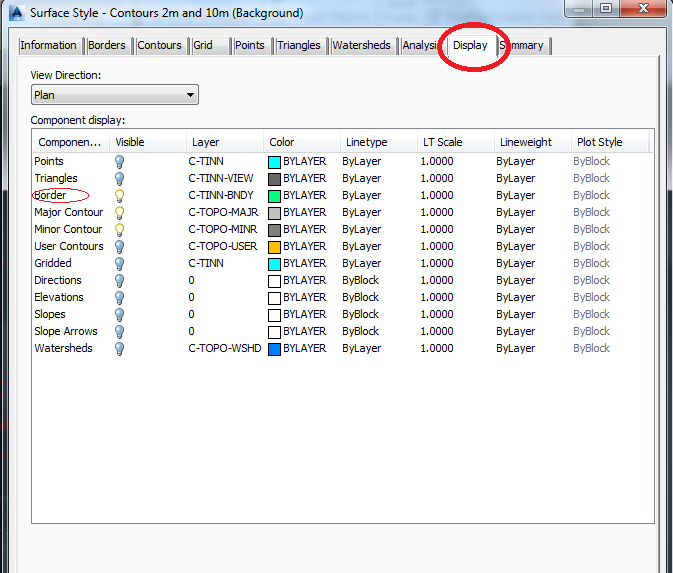
Task: Click cyan color swatch for Points
Action: (274, 161)
